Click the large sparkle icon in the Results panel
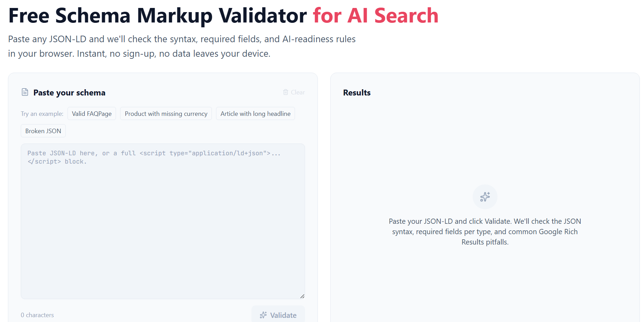Image resolution: width=644 pixels, height=322 pixels. [x=485, y=196]
